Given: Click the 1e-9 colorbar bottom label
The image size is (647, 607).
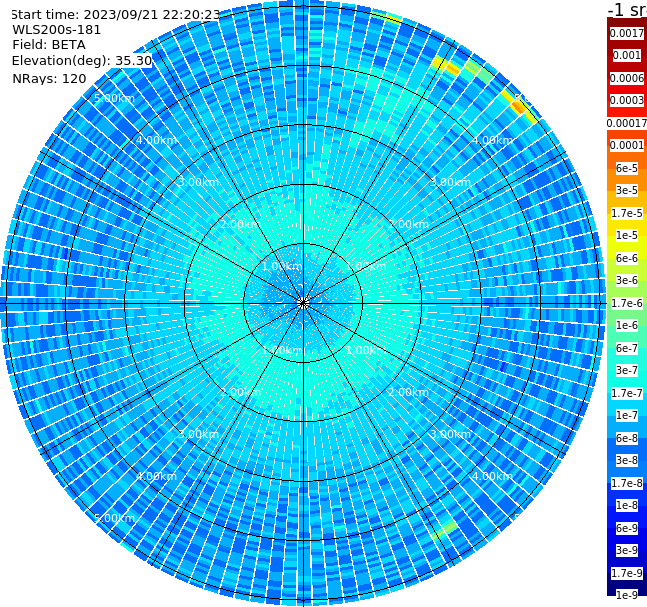Looking at the screenshot, I should 627,595.
